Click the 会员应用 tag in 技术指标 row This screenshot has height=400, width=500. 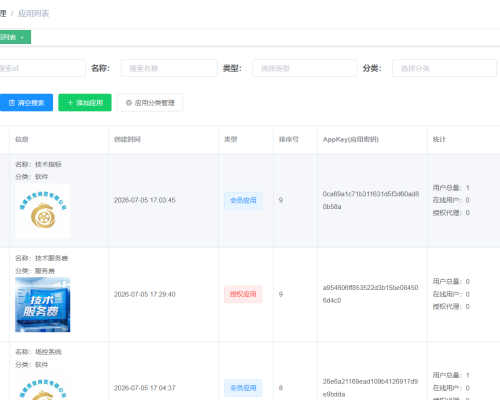point(243,201)
